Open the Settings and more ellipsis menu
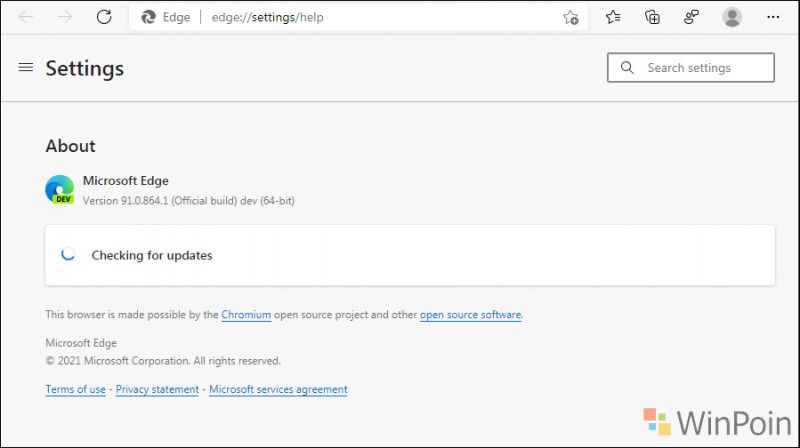 pyautogui.click(x=773, y=17)
